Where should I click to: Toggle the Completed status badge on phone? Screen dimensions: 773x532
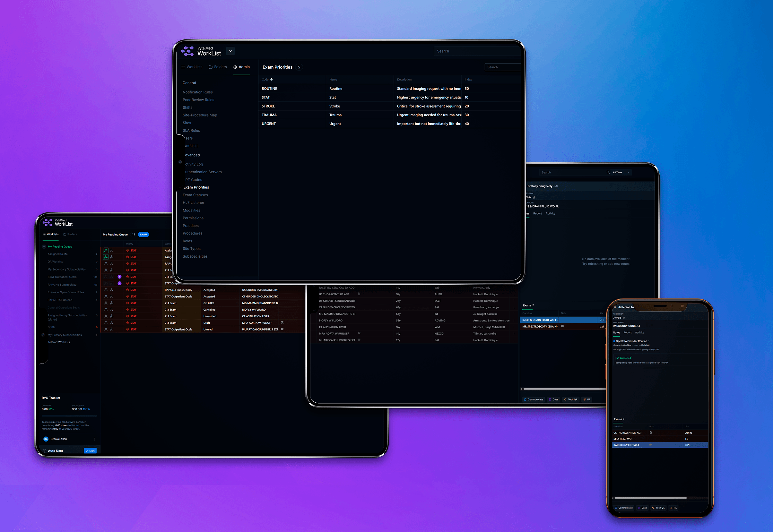pos(624,358)
